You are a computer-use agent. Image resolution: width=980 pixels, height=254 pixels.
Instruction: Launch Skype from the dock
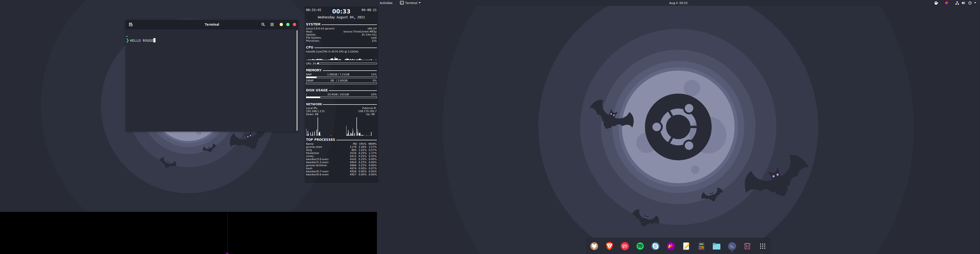click(x=655, y=246)
